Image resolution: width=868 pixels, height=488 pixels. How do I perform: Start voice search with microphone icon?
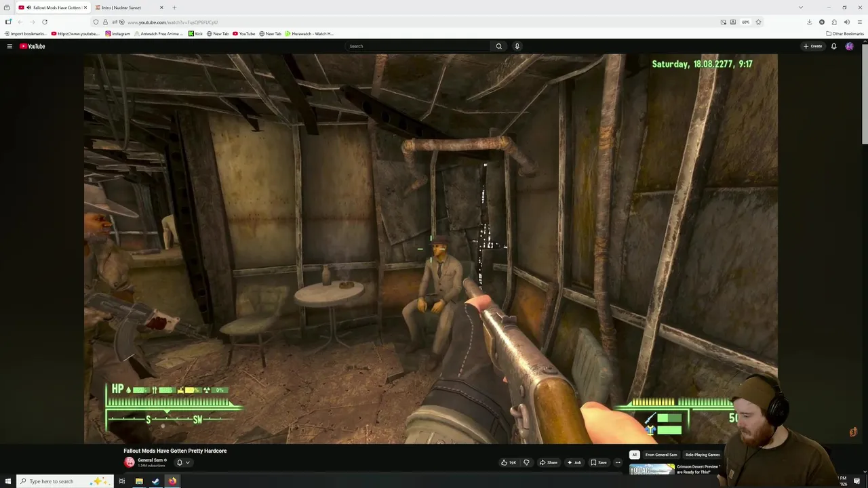[x=517, y=46]
